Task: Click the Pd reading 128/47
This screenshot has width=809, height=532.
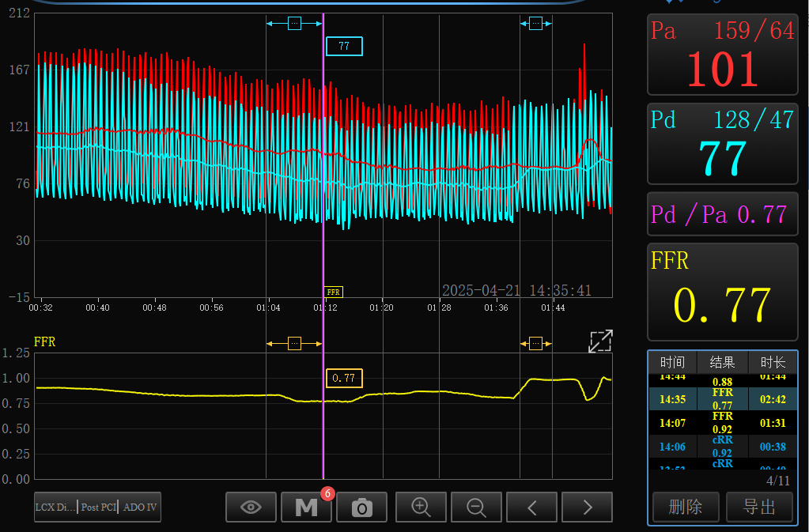Action: [x=754, y=120]
